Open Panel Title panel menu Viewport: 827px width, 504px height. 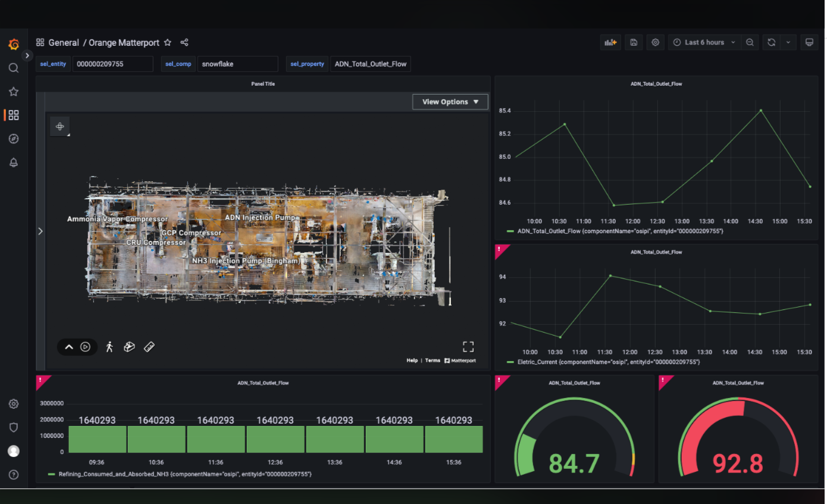[x=263, y=84]
